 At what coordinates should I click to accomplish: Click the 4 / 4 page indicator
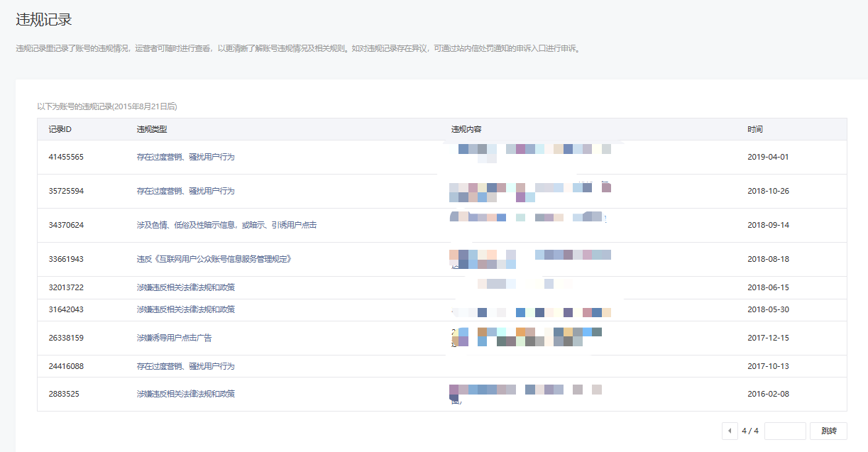coord(750,431)
